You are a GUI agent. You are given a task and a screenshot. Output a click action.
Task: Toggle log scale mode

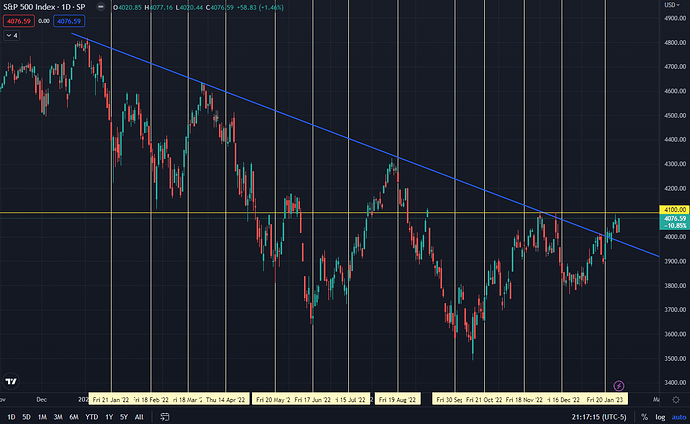tap(661, 417)
